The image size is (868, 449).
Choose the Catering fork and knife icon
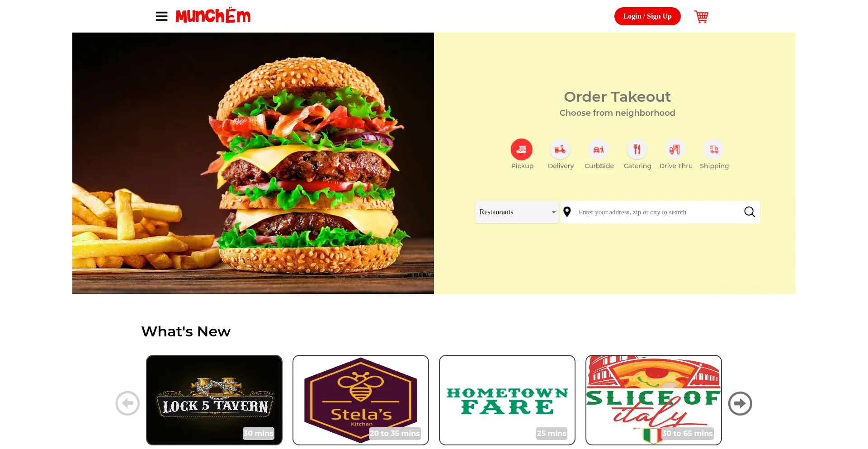(637, 149)
